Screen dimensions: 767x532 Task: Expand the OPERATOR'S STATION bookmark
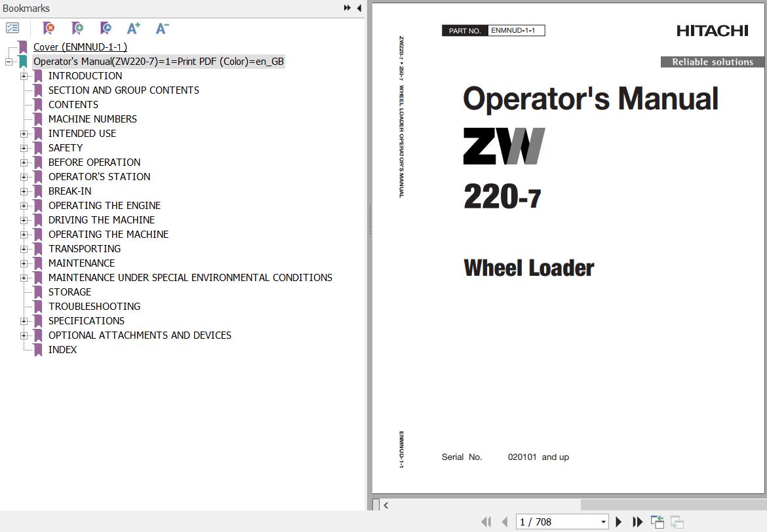(x=24, y=176)
